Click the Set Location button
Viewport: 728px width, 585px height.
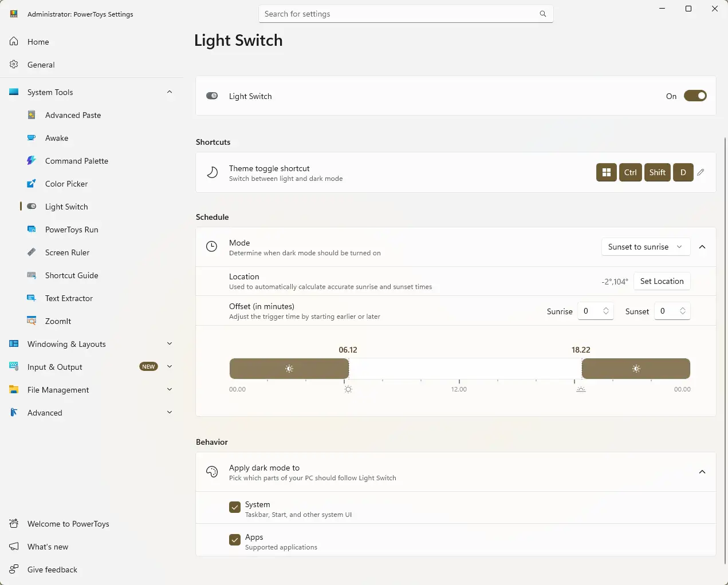pyautogui.click(x=662, y=281)
